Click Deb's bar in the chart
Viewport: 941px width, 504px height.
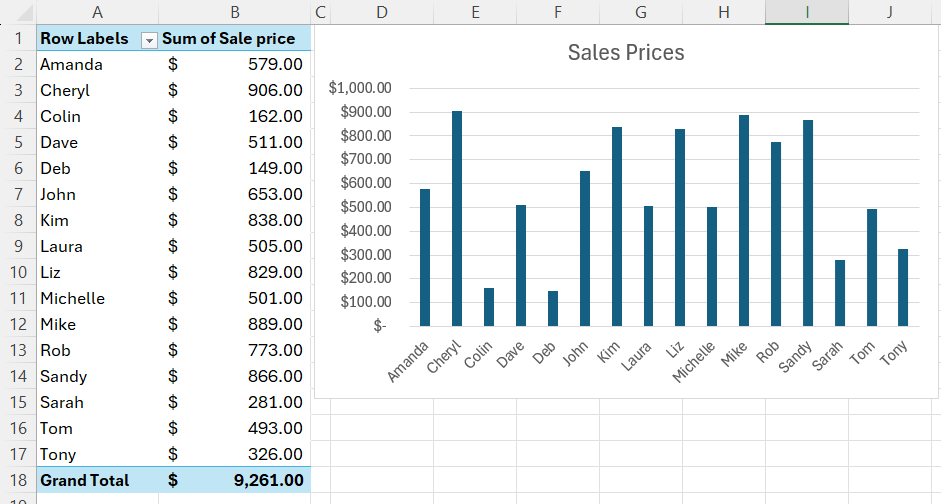pos(553,308)
